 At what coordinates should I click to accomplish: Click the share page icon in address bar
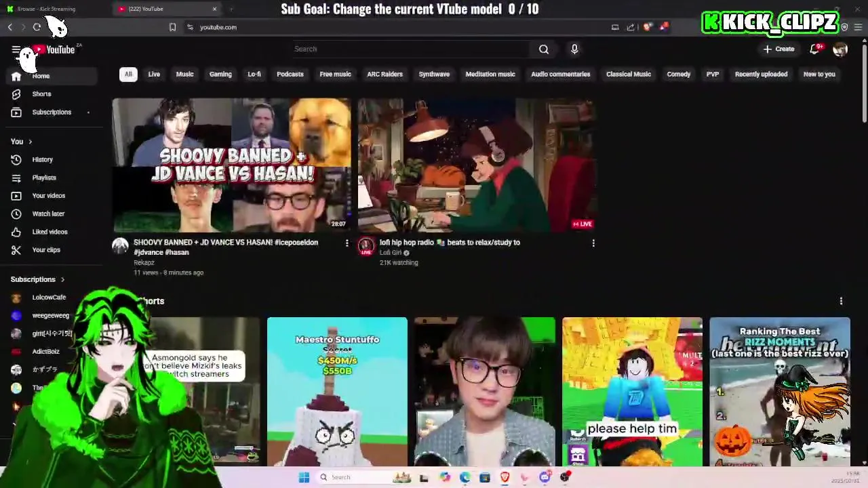[631, 27]
